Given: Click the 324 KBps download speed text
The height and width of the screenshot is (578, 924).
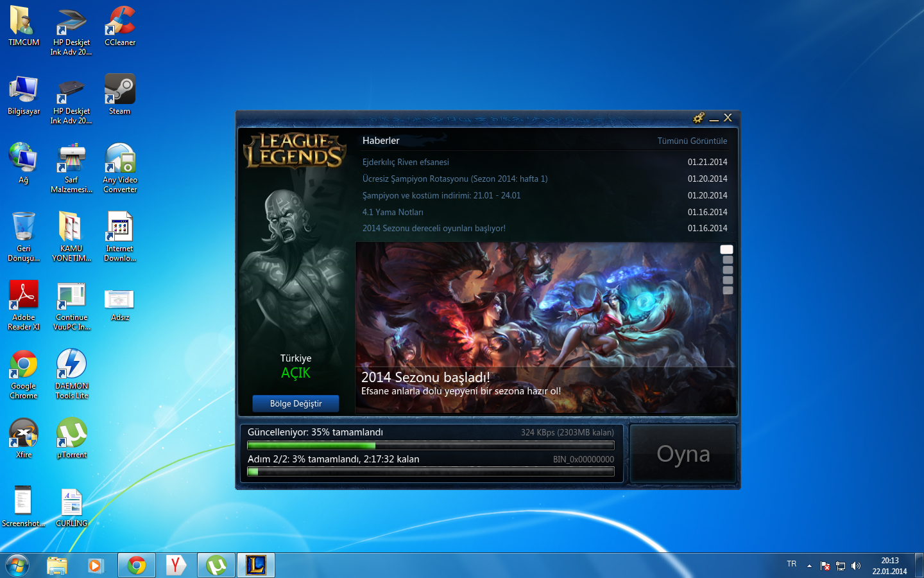Looking at the screenshot, I should point(567,432).
